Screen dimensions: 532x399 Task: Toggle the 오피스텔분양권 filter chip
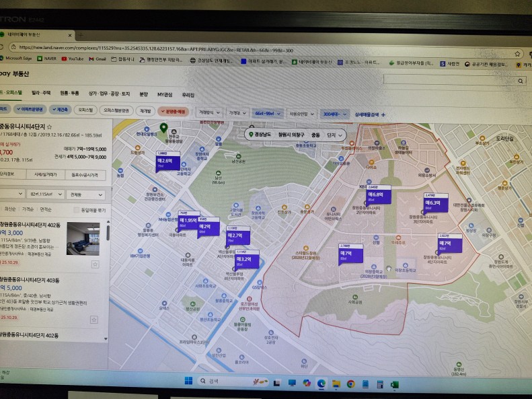click(x=116, y=110)
